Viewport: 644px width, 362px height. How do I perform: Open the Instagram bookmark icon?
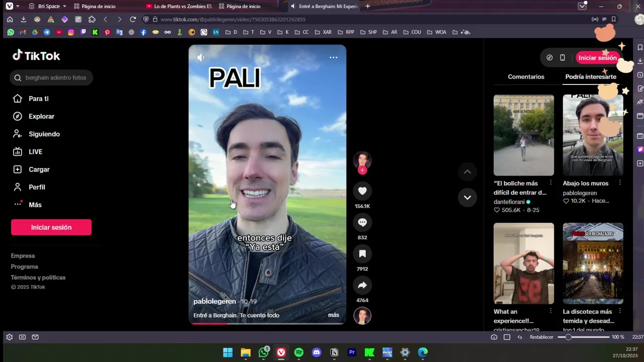[x=71, y=32]
